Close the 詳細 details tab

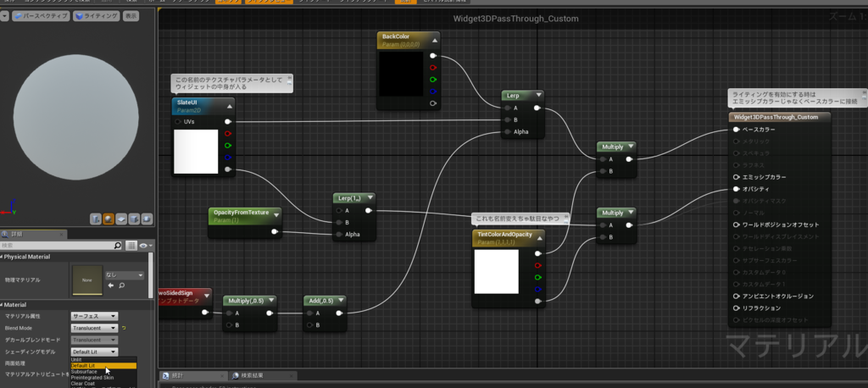click(59, 234)
